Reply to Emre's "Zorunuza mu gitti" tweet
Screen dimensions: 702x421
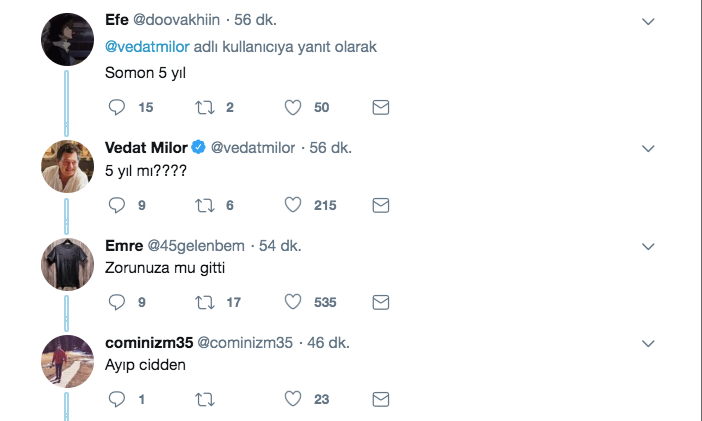pyautogui.click(x=117, y=302)
